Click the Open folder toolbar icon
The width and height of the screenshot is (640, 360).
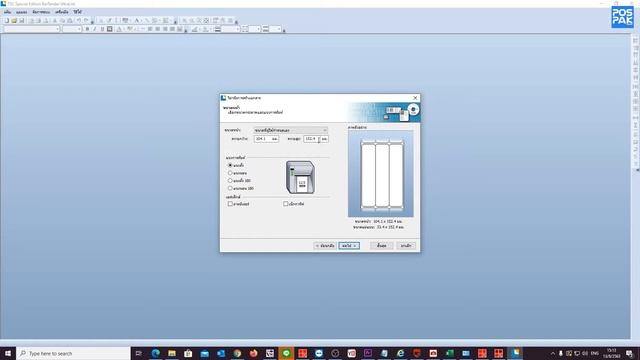point(14,20)
